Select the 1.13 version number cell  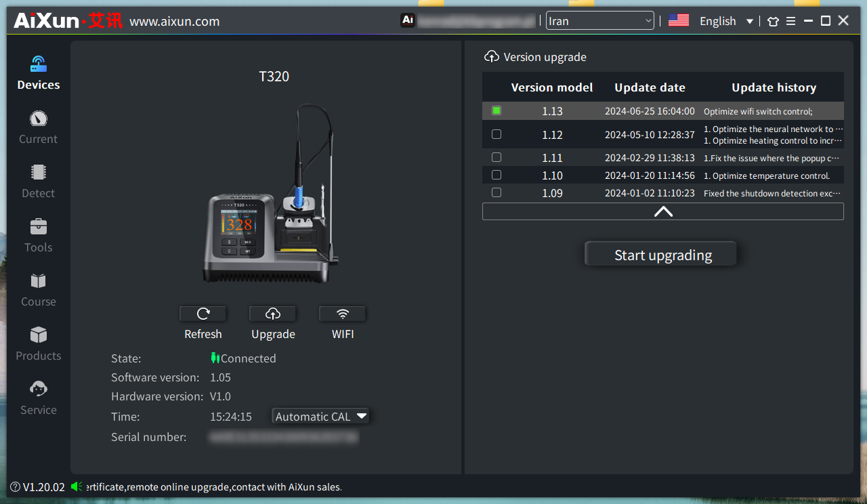(x=552, y=111)
